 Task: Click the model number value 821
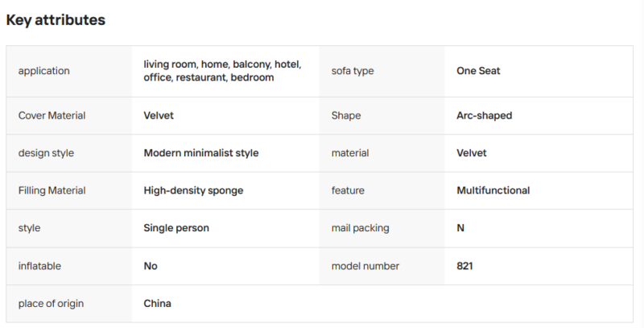[464, 266]
